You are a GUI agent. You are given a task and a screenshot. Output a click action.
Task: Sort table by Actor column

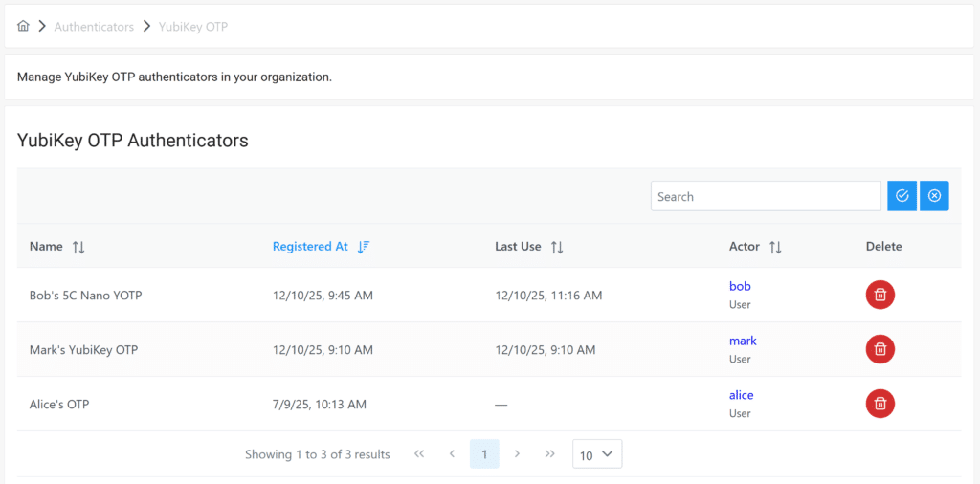click(775, 247)
